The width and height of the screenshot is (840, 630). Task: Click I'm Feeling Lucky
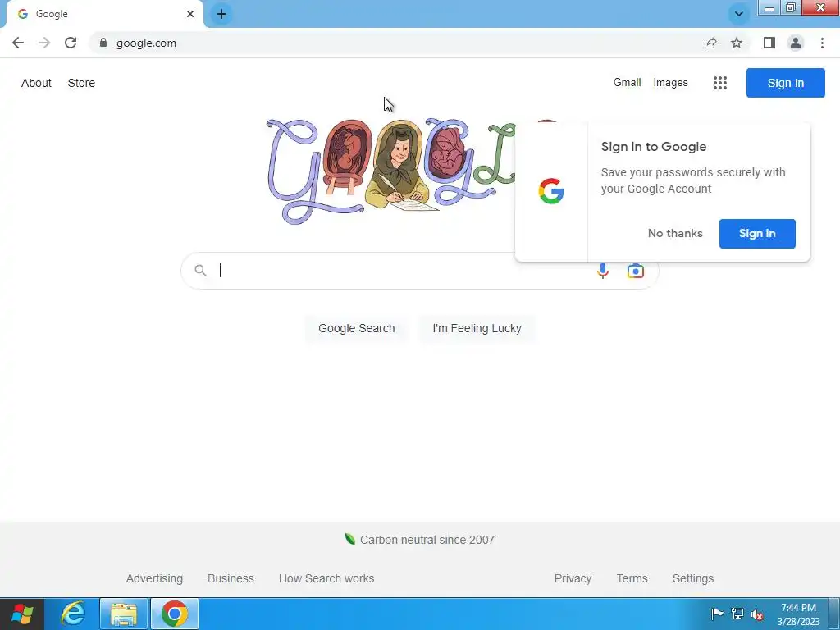[x=477, y=328]
